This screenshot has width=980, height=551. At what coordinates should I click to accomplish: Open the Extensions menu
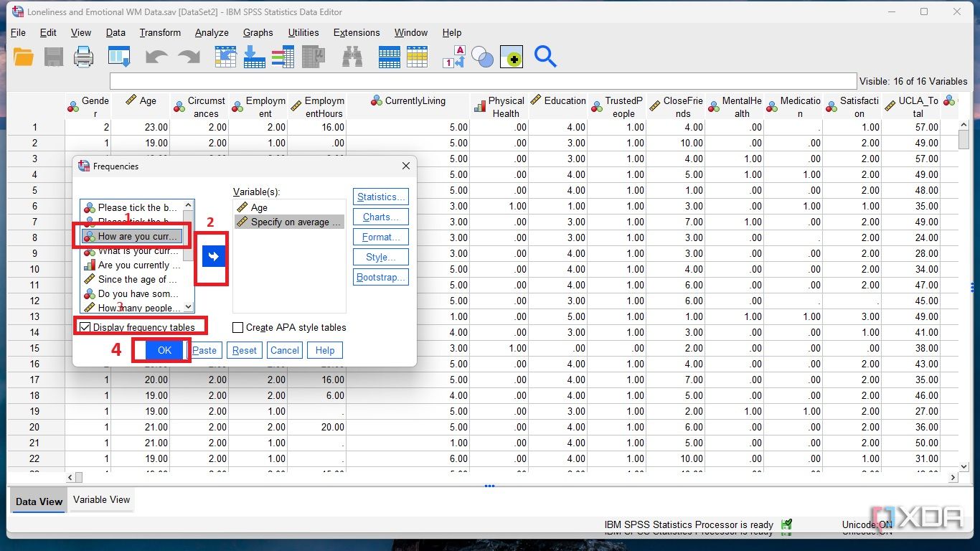tap(357, 32)
